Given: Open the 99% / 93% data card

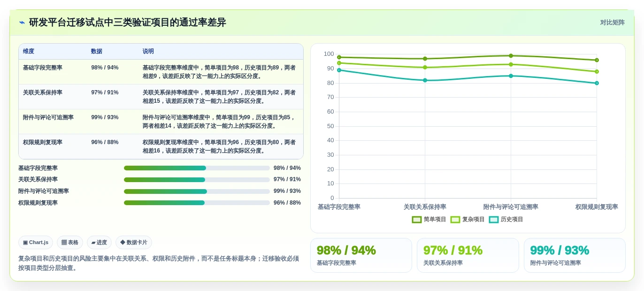Looking at the screenshot, I should (x=575, y=255).
